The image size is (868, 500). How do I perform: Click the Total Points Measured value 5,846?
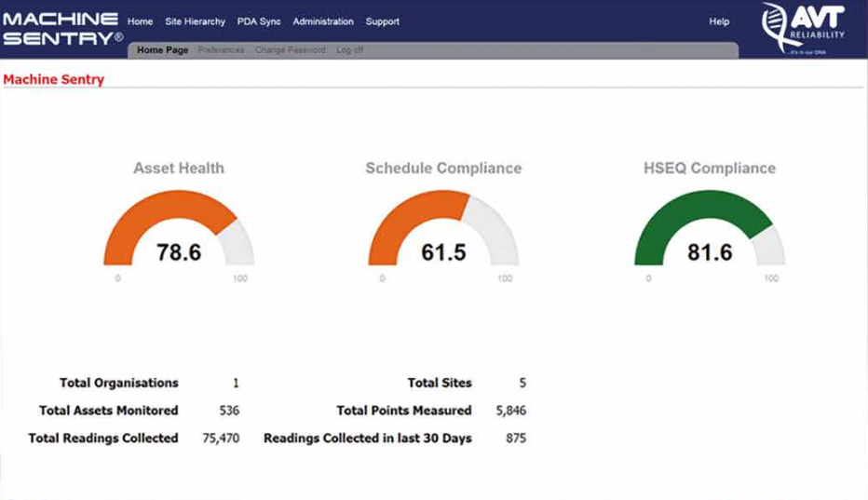[510, 410]
